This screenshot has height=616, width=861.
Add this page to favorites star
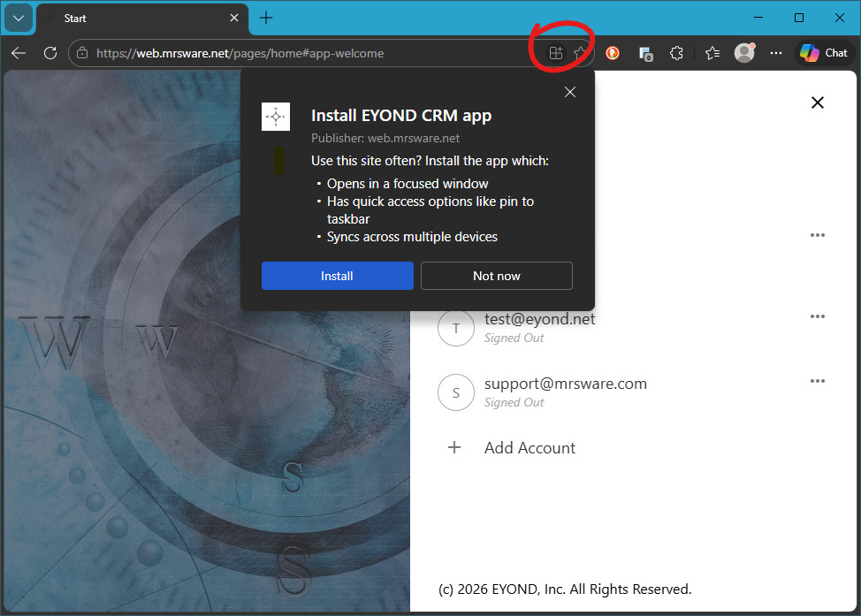tap(580, 53)
